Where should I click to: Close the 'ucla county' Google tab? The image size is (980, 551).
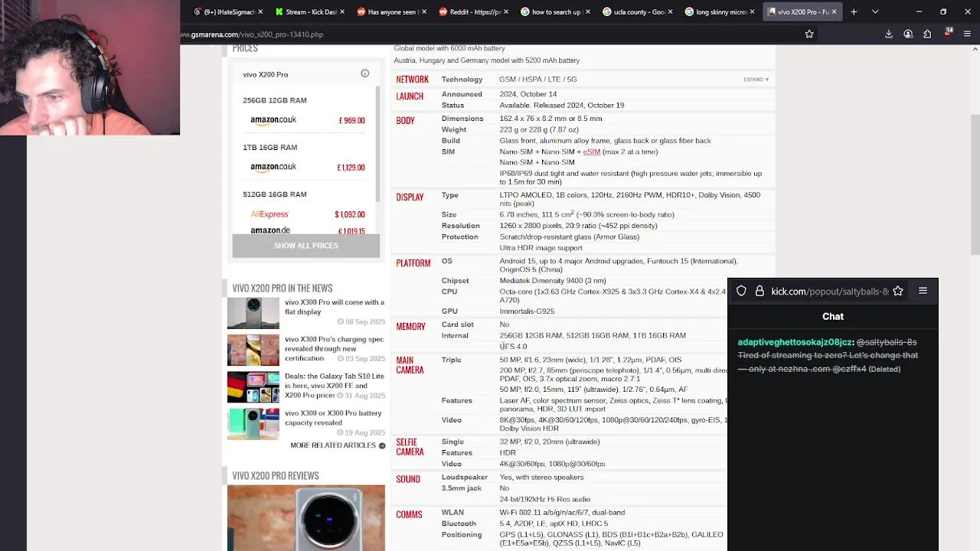(670, 11)
